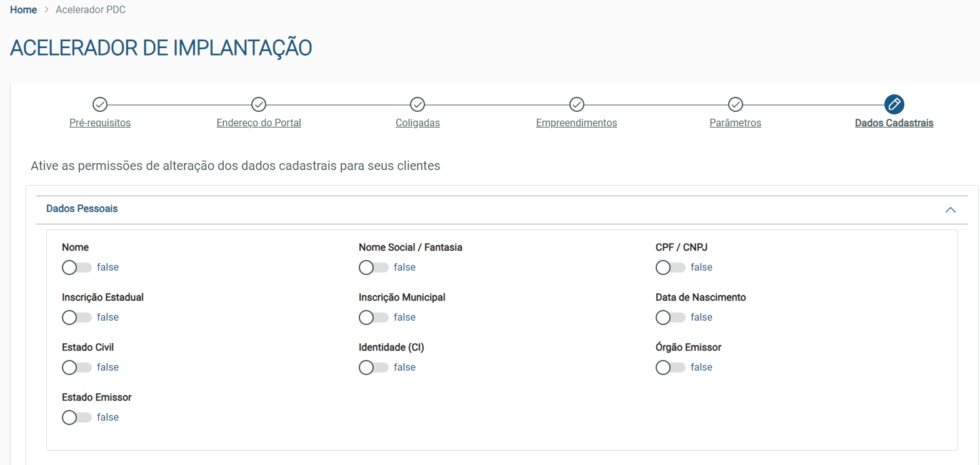This screenshot has width=980, height=465.
Task: Go to the Empreendimentos step label
Action: (x=576, y=123)
